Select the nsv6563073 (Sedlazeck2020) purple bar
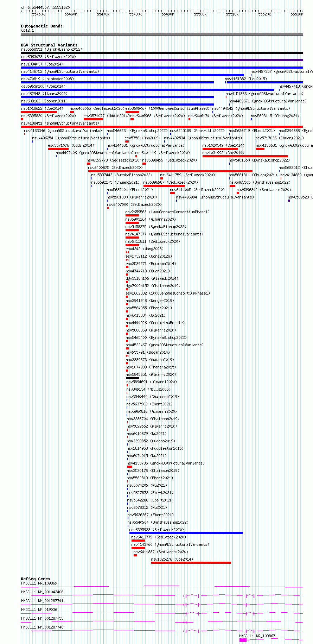Screen dimensions: 313x644 click(x=162, y=60)
